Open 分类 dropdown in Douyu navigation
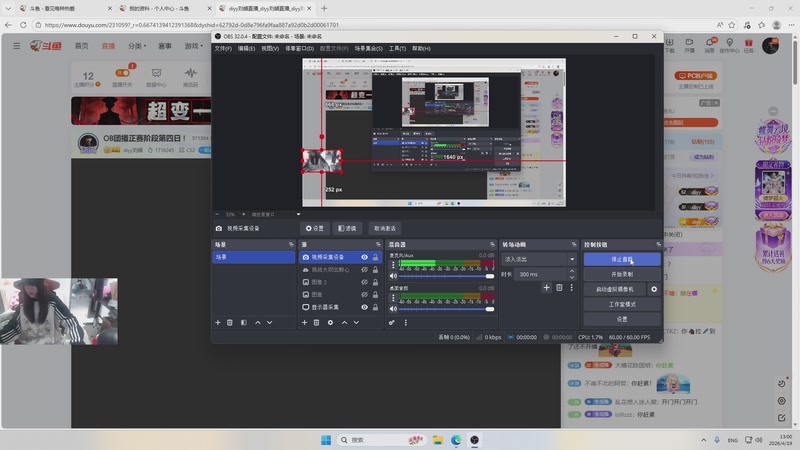Screen dimensions: 800x450 pos(137,46)
